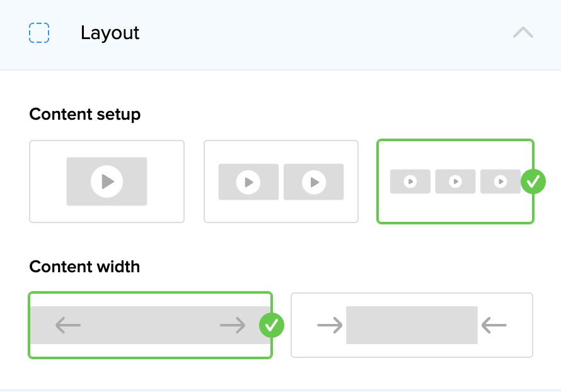
Task: Click the "Content setup" heading
Action: coord(84,114)
